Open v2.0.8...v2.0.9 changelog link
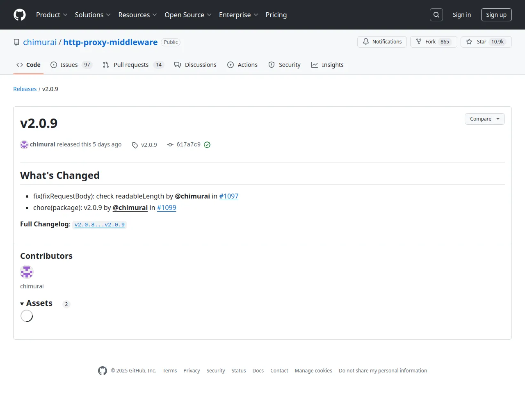The height and width of the screenshot is (420, 525). 100,225
